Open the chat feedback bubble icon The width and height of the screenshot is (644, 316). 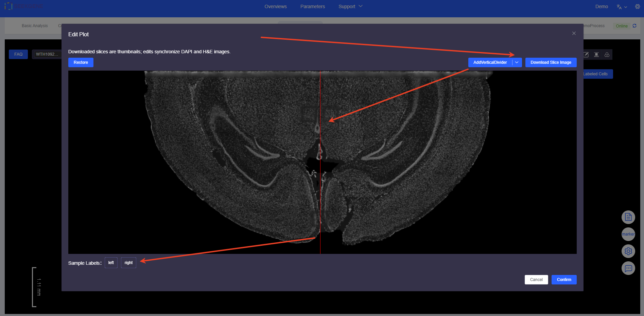point(628,268)
